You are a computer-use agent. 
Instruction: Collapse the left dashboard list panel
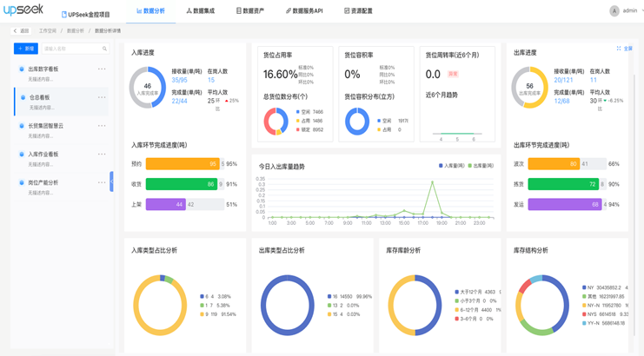click(x=111, y=181)
